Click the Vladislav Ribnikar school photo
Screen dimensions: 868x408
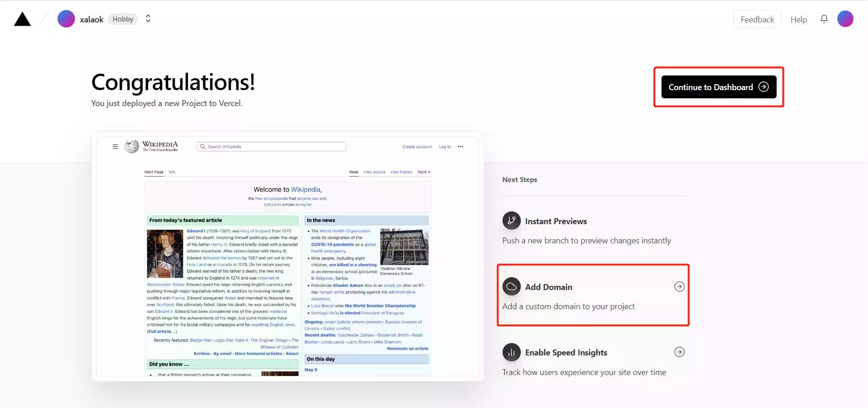(x=404, y=247)
